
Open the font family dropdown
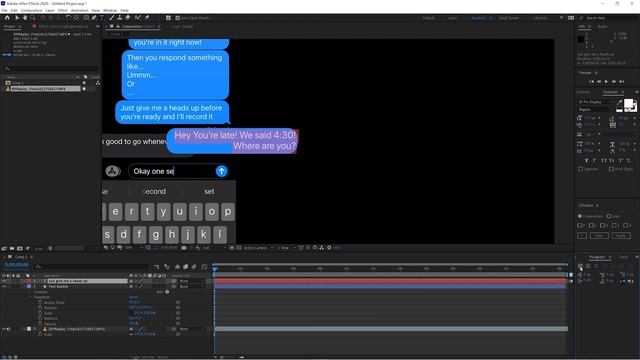point(596,102)
